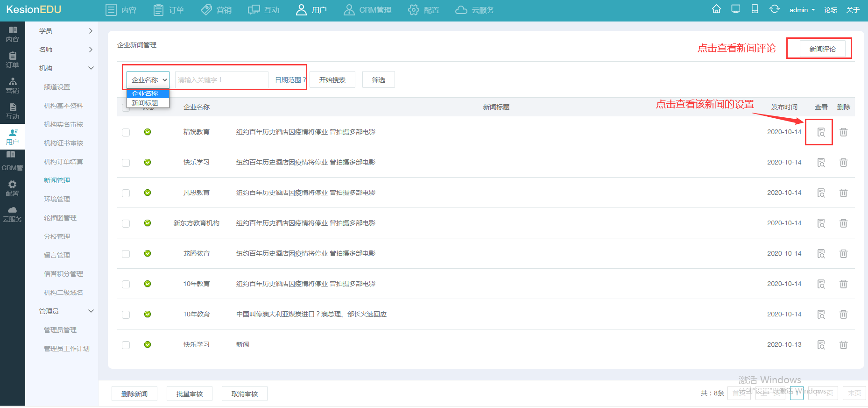Click 筛选 button
The height and width of the screenshot is (408, 868).
(x=379, y=80)
